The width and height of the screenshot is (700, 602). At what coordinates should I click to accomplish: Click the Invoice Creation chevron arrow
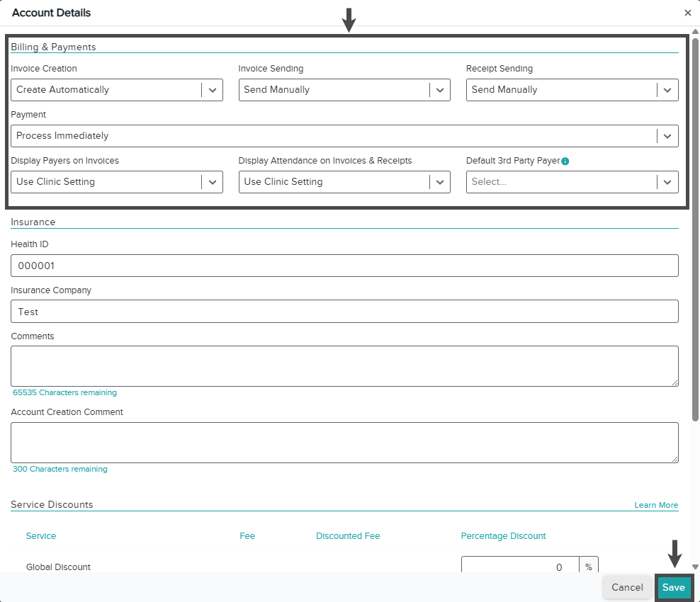(x=213, y=90)
